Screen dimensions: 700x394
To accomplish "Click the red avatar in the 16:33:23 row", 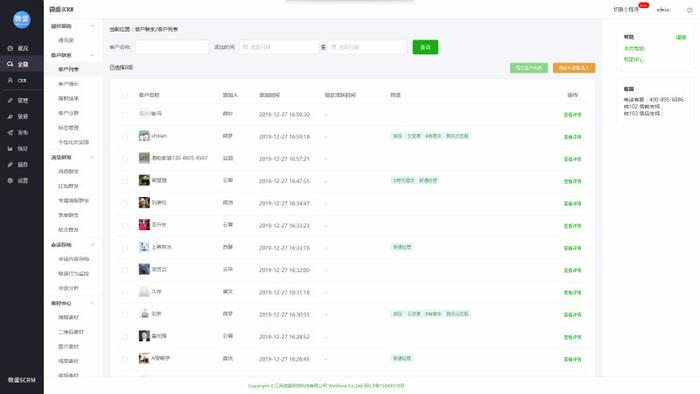I will tap(144, 224).
